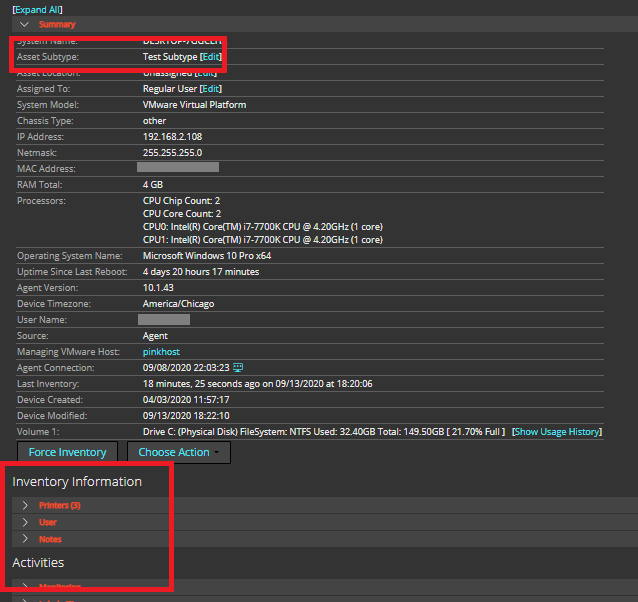Click the Summary header title
The height and width of the screenshot is (602, 638).
pyautogui.click(x=57, y=24)
